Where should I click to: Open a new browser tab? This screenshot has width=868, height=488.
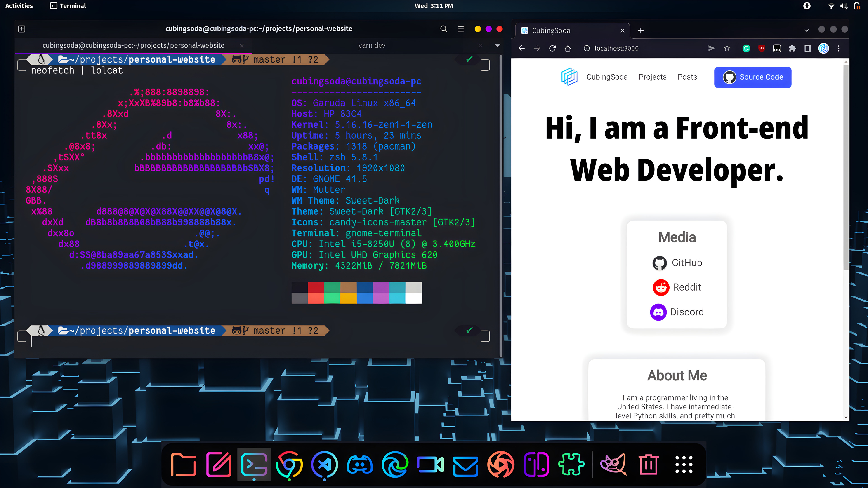click(641, 31)
